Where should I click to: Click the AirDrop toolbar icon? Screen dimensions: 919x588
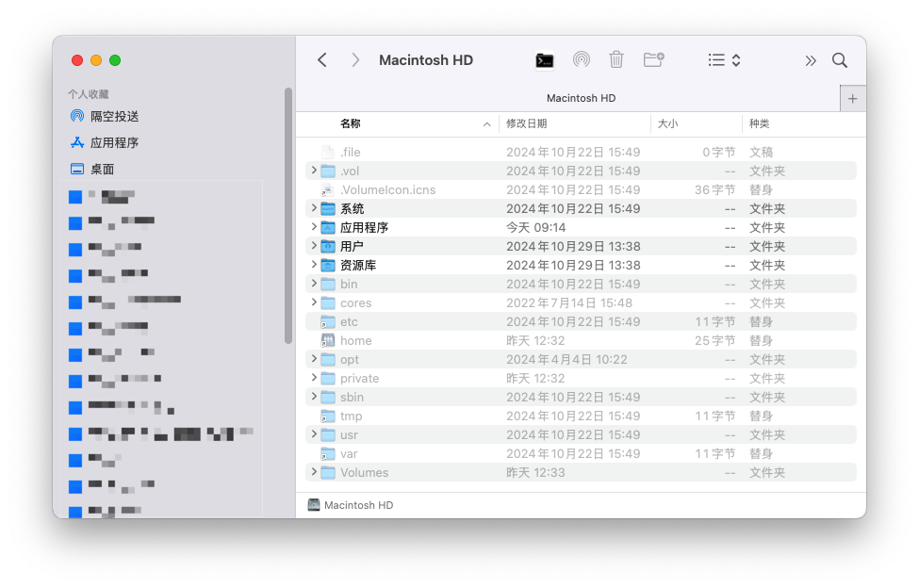click(x=582, y=59)
